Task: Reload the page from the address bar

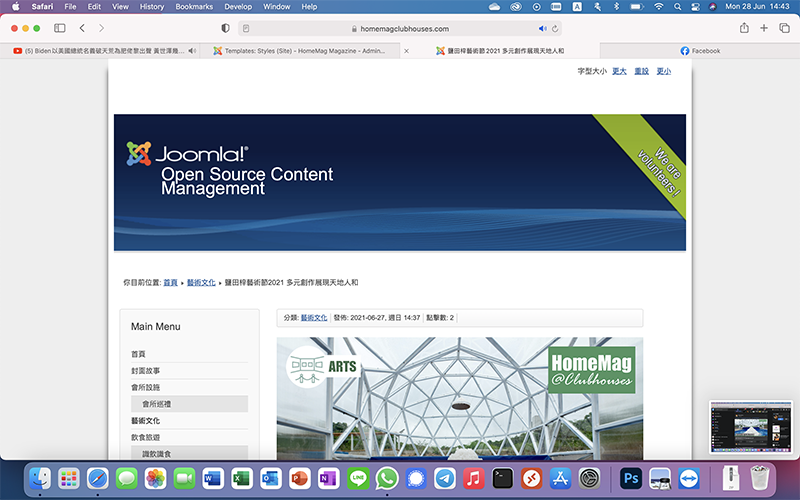Action: pos(556,29)
